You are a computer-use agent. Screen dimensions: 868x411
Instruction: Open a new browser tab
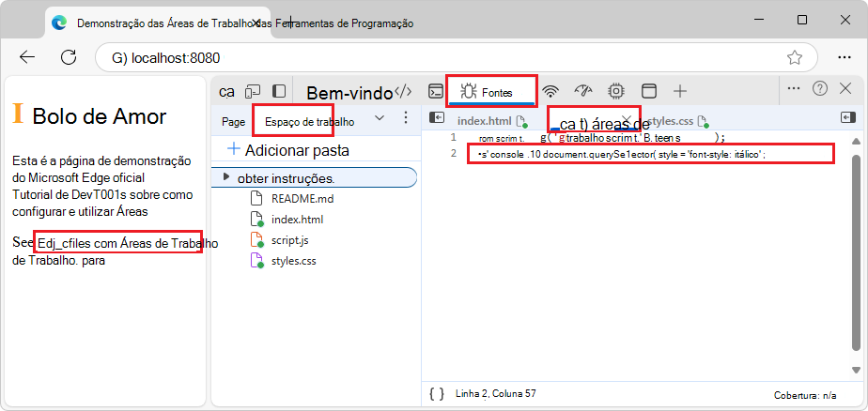pos(292,23)
